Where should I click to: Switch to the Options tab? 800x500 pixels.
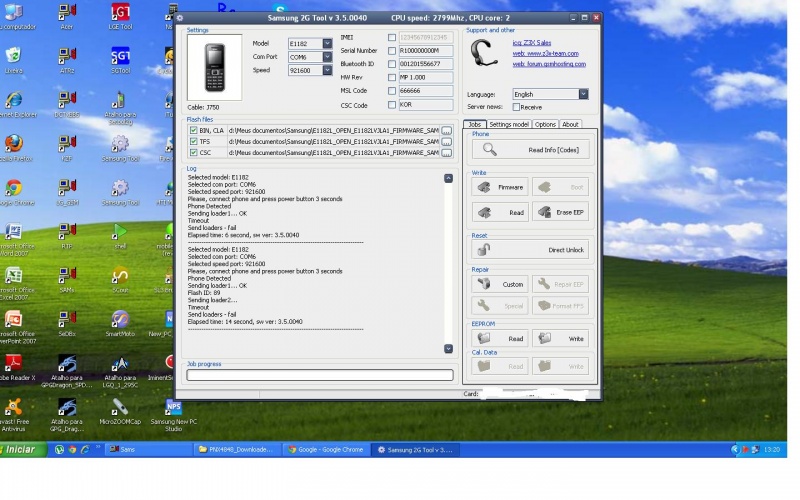(x=545, y=124)
